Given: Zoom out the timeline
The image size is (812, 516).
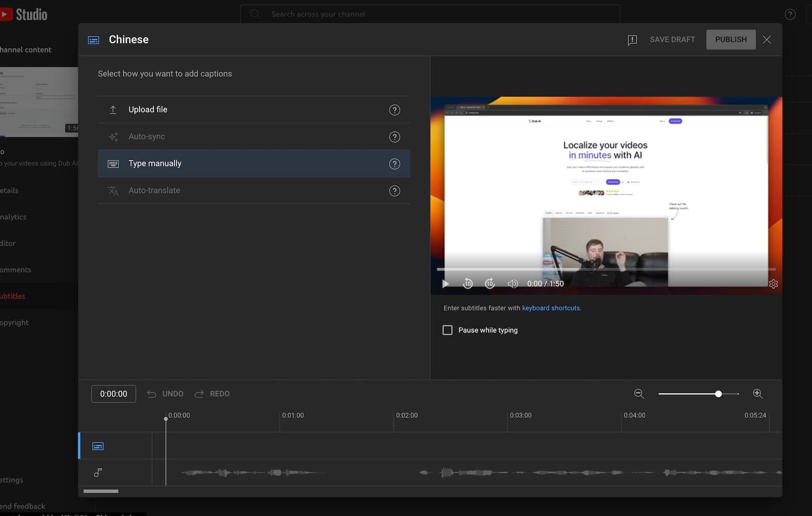Looking at the screenshot, I should point(639,394).
